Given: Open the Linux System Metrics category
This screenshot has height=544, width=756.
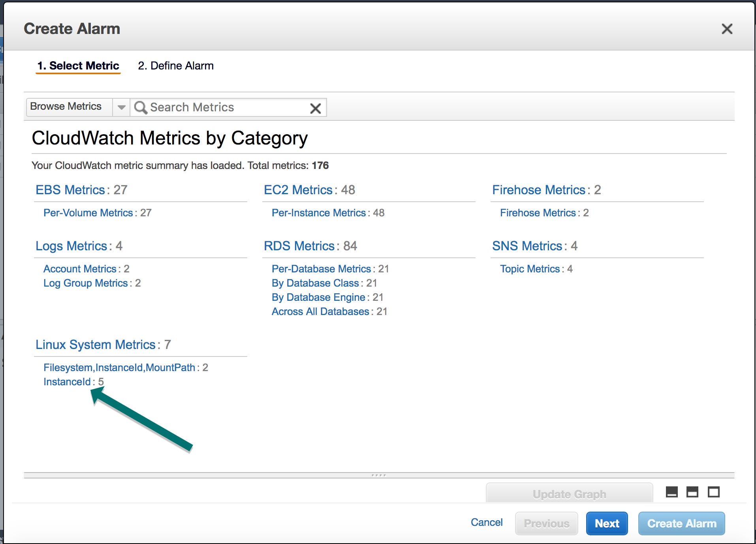Looking at the screenshot, I should [96, 345].
